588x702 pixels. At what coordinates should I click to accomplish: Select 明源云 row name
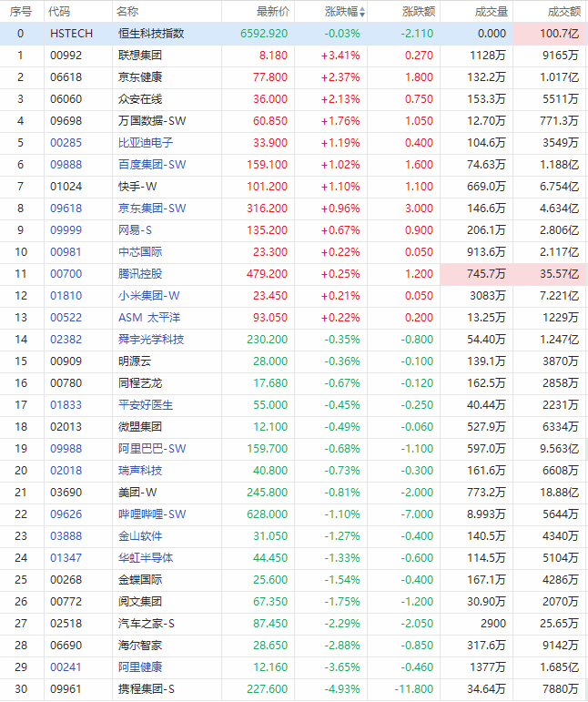click(135, 361)
